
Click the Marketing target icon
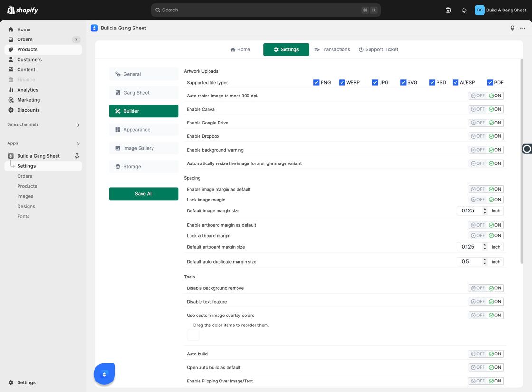11,100
